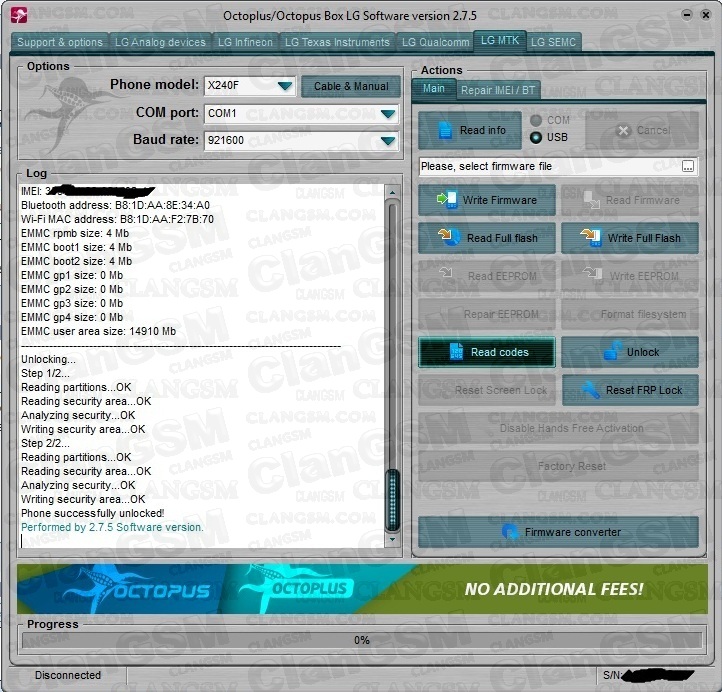The height and width of the screenshot is (692, 722).
Task: Click the Read codes button
Action: [x=487, y=352]
